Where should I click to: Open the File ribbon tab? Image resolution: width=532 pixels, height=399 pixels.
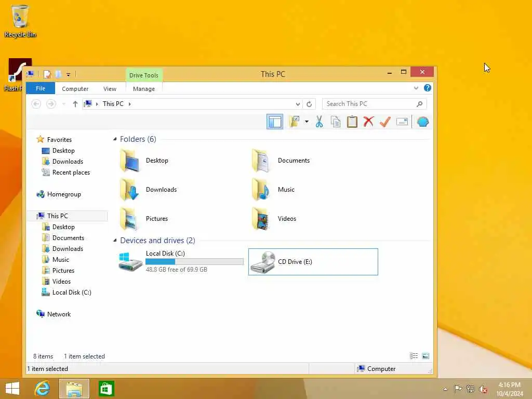coord(41,88)
